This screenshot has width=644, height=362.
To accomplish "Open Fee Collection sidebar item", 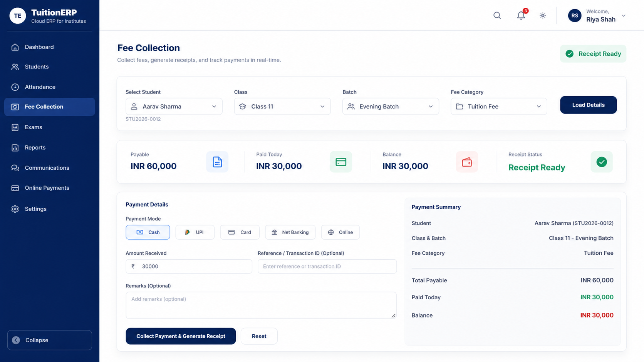I will point(50,107).
